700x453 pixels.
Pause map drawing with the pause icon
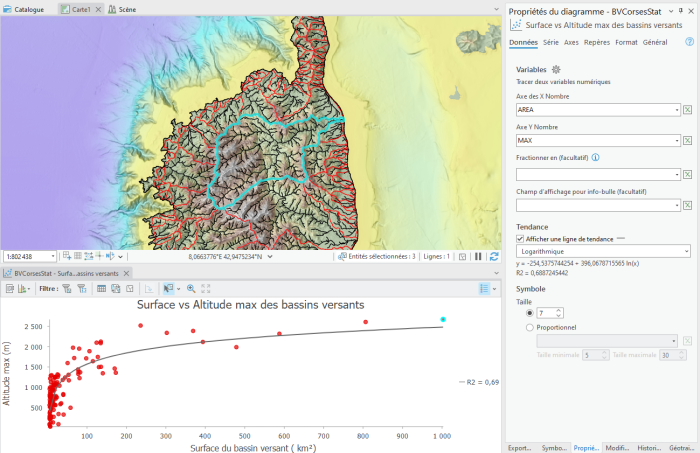pos(478,256)
